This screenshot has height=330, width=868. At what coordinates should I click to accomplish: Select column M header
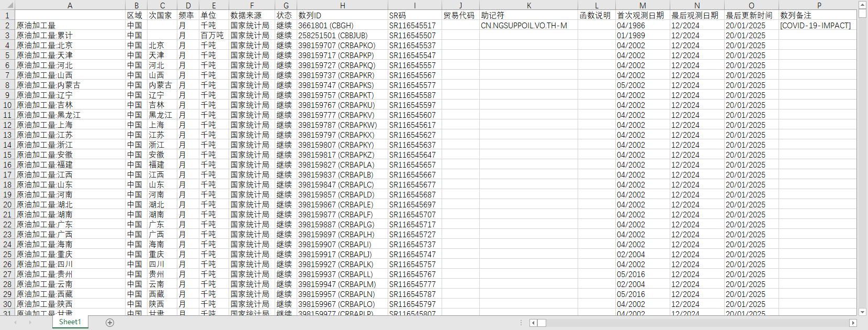[x=642, y=5]
